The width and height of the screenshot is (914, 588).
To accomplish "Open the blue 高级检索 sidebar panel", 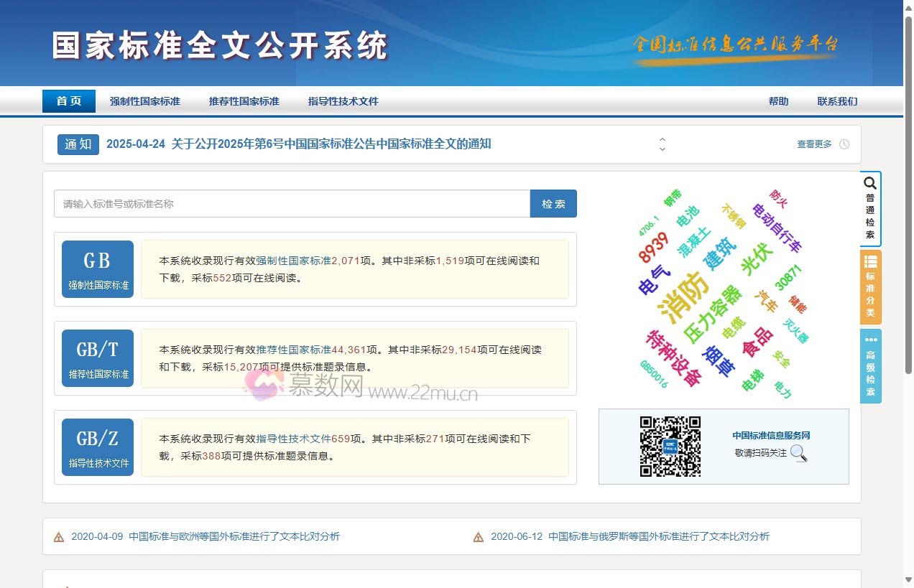I will point(870,365).
